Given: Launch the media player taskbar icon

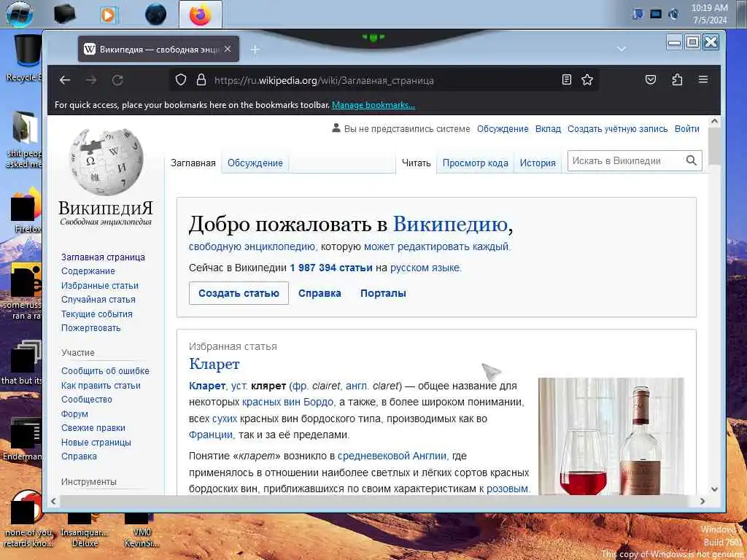Looking at the screenshot, I should [x=109, y=15].
